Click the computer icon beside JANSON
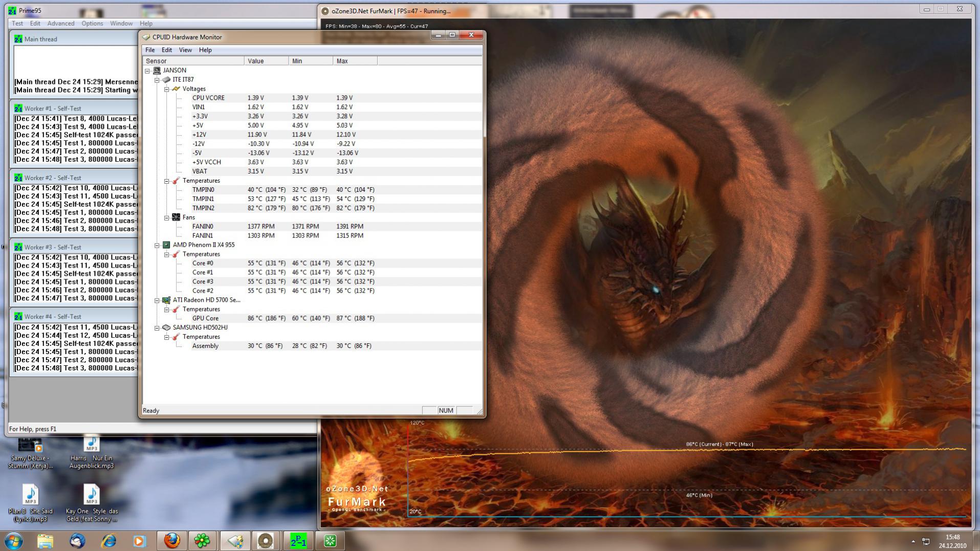 157,70
